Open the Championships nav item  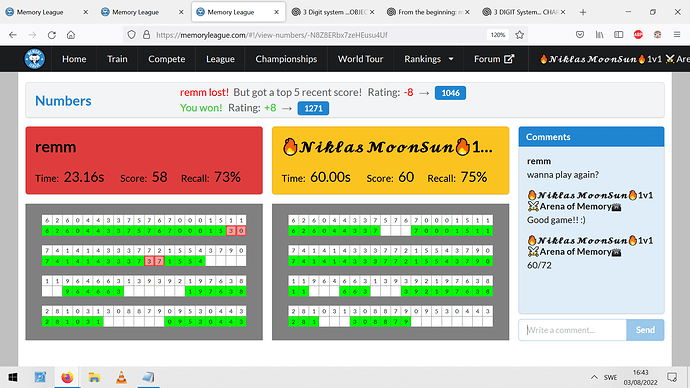286,59
